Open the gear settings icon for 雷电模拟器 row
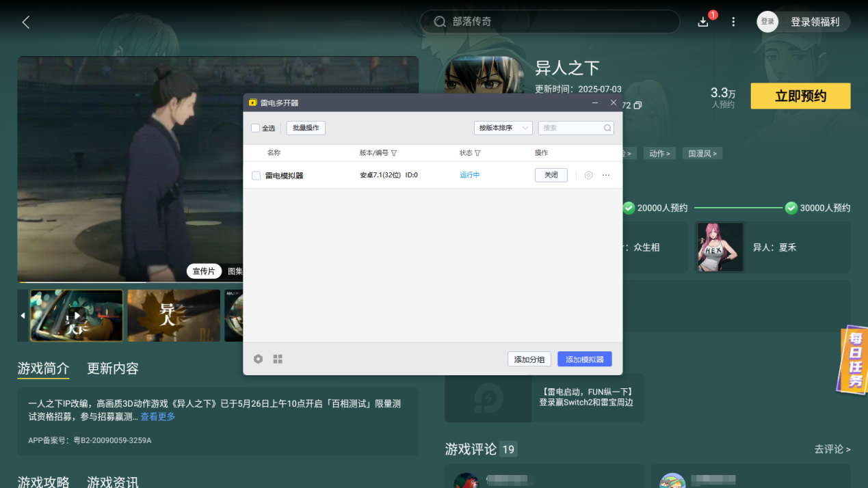This screenshot has height=488, width=868. [x=588, y=175]
